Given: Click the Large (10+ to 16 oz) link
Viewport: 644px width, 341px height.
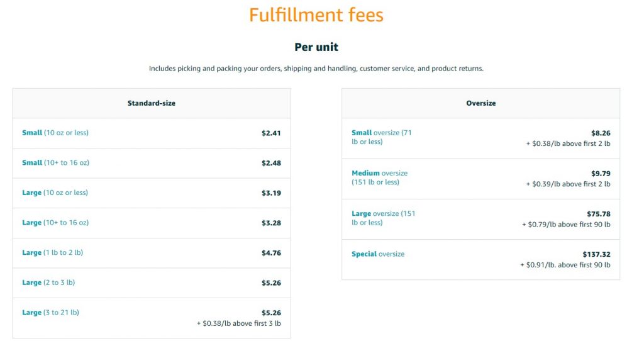Looking at the screenshot, I should 55,223.
